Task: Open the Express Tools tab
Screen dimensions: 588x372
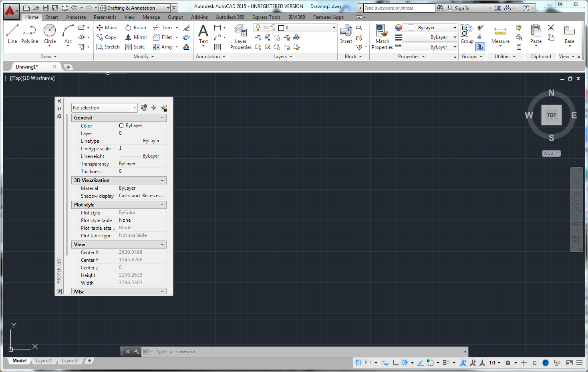Action: click(266, 17)
